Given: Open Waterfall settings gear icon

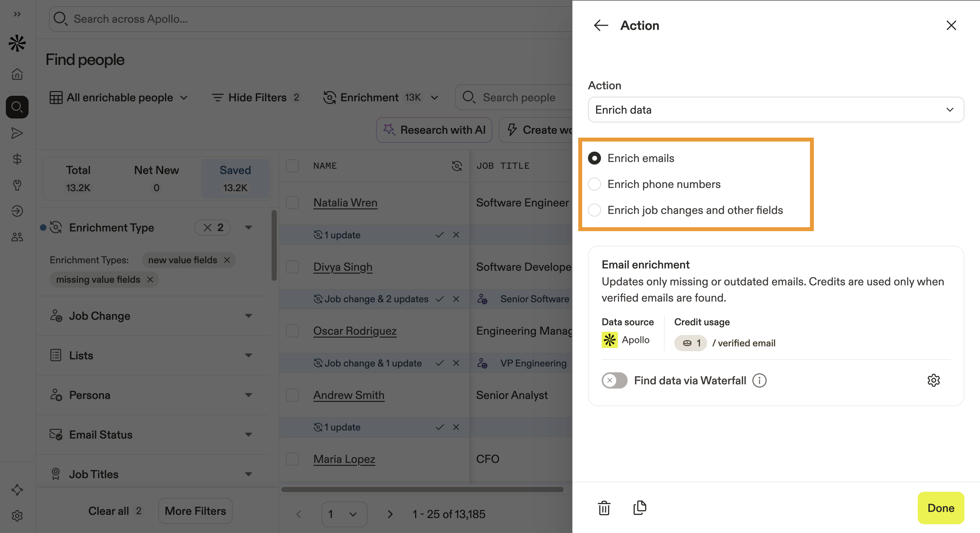Looking at the screenshot, I should [933, 380].
